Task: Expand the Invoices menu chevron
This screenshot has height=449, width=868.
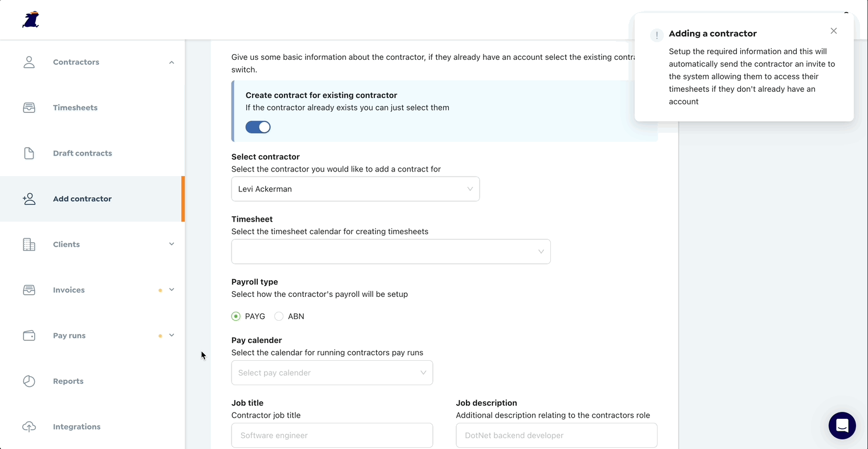Action: pos(172,290)
